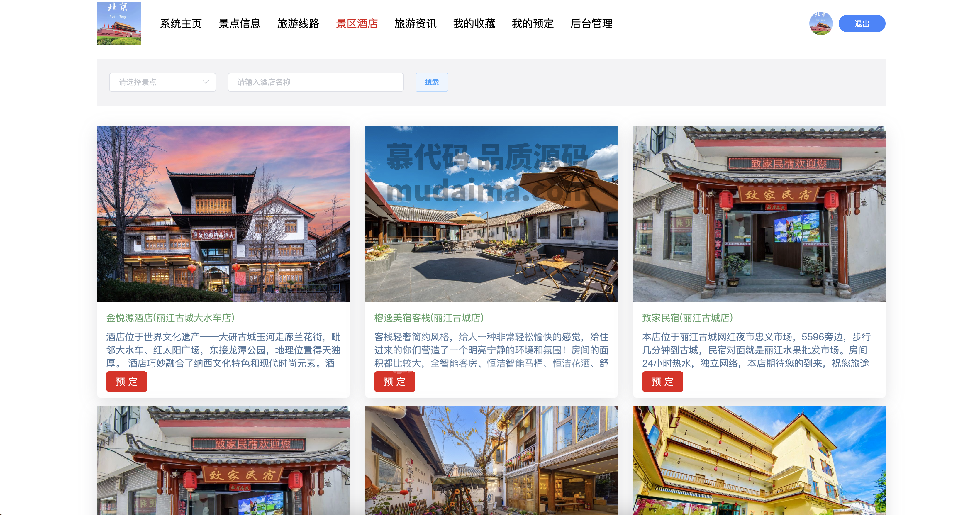Click the Beijing site logo image

point(119,23)
